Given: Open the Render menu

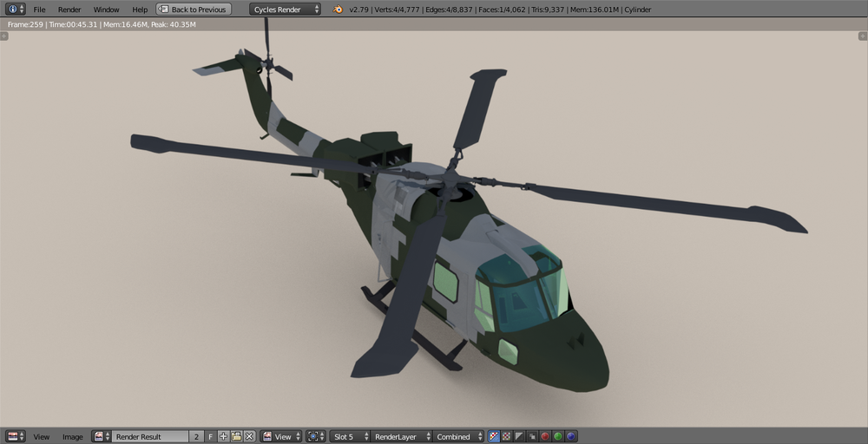Looking at the screenshot, I should [x=69, y=10].
